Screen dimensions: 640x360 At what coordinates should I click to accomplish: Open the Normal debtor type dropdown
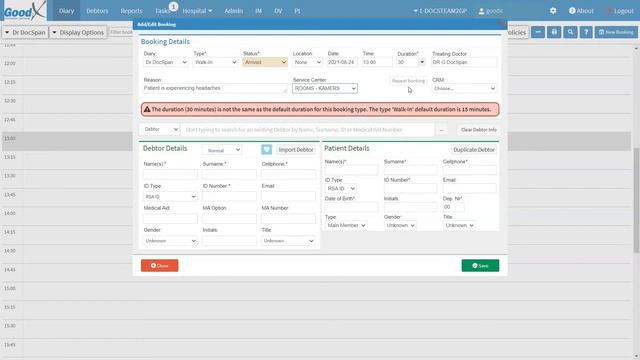[222, 150]
